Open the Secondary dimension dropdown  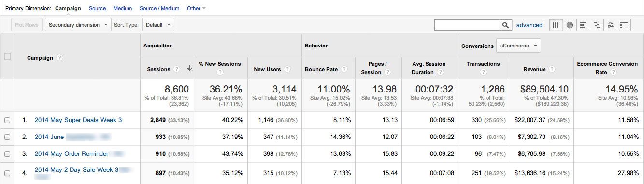pos(78,25)
